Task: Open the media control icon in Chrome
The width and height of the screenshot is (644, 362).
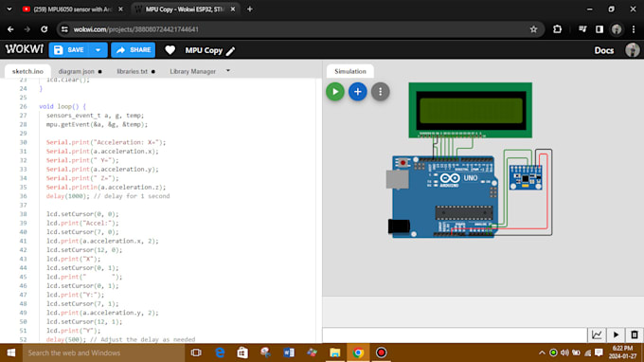Action: [582, 29]
